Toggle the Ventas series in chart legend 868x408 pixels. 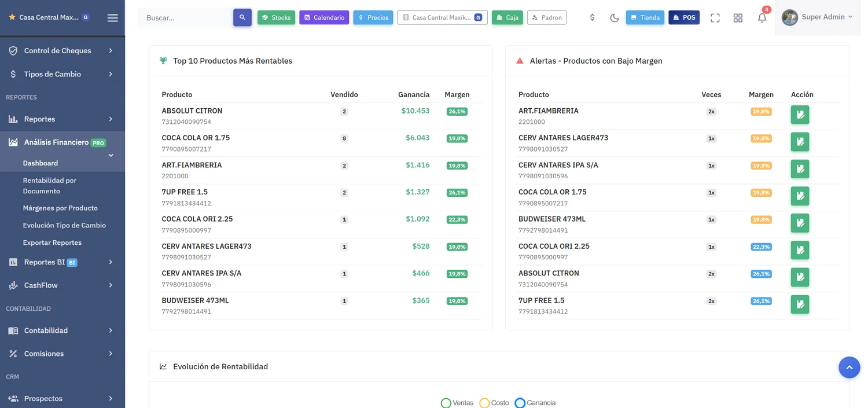457,403
